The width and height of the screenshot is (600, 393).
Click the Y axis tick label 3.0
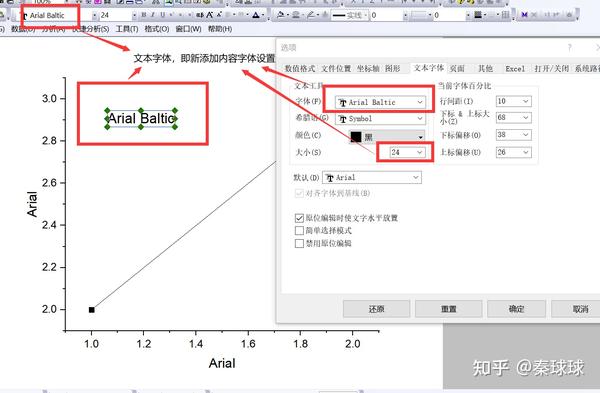point(50,98)
